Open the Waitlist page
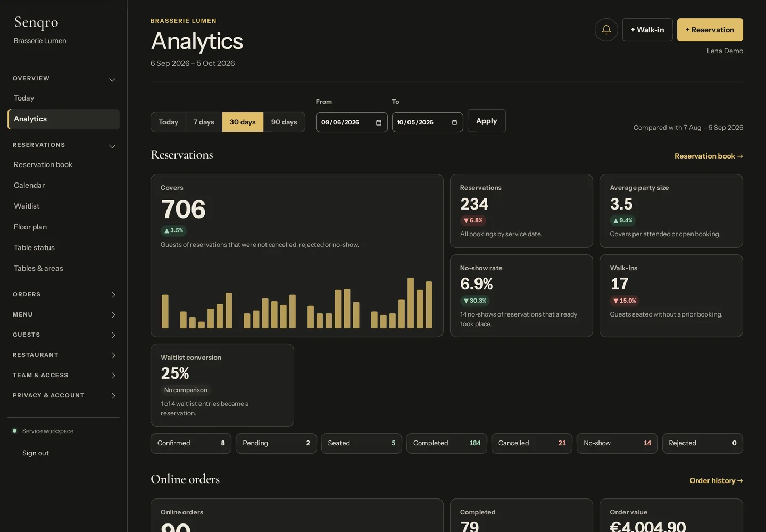766x532 pixels. click(64, 206)
